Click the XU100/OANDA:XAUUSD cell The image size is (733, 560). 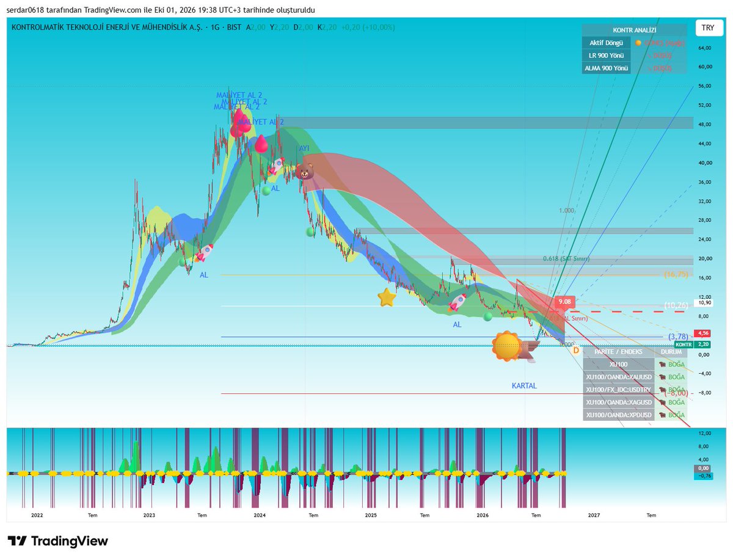click(x=618, y=377)
